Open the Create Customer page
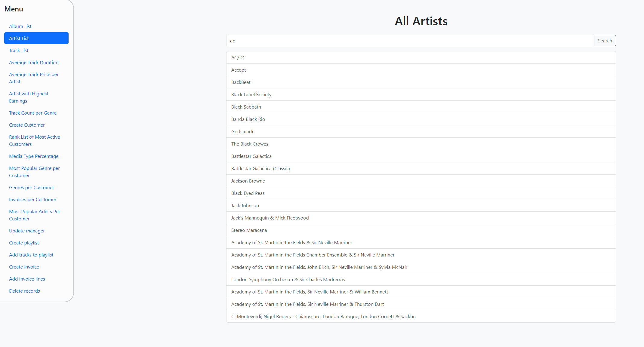This screenshot has width=644, height=347. [x=27, y=125]
